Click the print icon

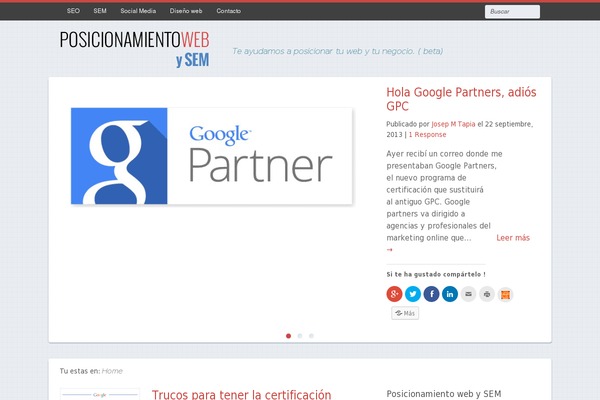(487, 294)
